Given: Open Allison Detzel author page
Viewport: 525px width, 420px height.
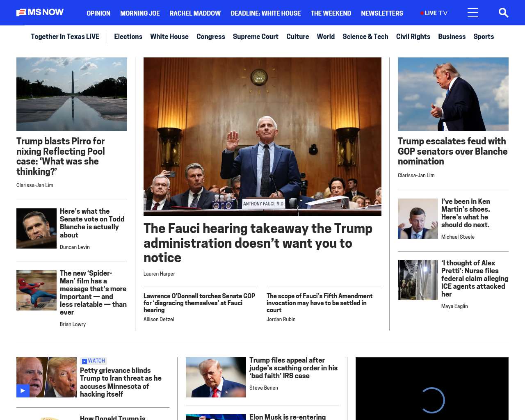Looking at the screenshot, I should click(x=159, y=320).
